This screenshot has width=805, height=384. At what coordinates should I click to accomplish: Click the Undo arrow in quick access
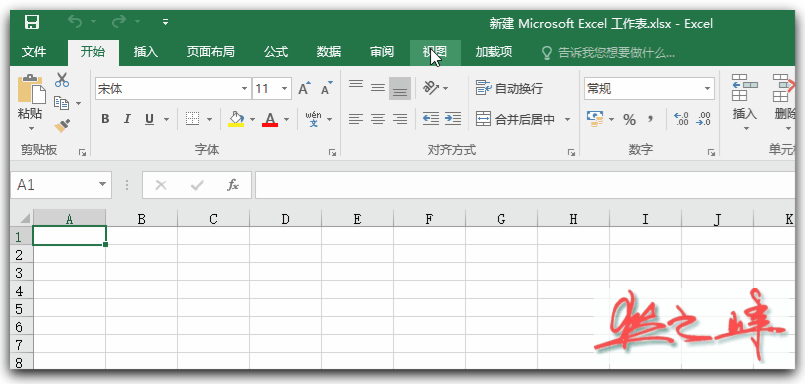[x=75, y=22]
